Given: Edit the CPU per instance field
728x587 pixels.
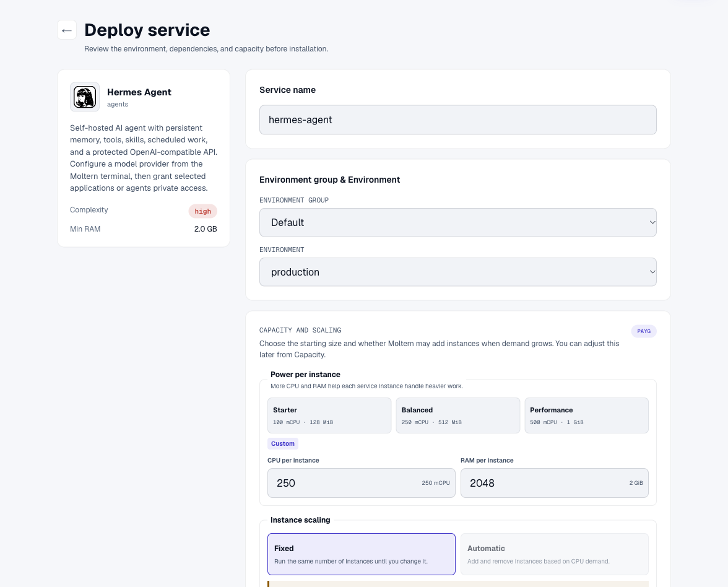Looking at the screenshot, I should pos(362,483).
